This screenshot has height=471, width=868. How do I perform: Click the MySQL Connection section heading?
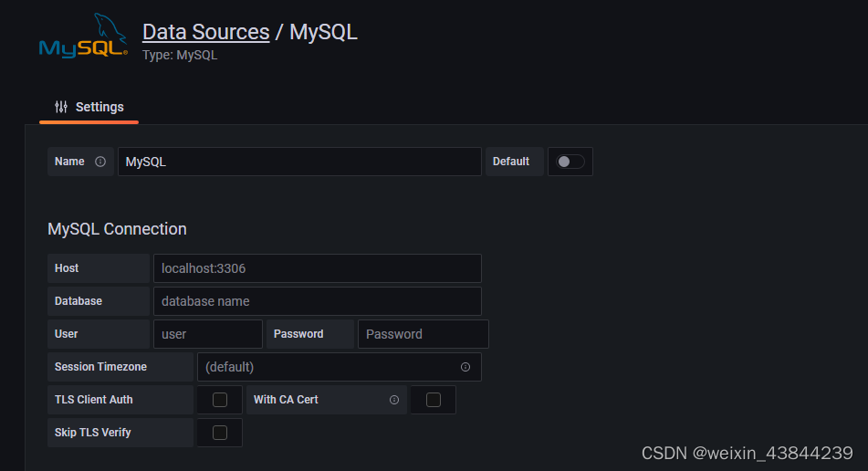click(x=117, y=229)
